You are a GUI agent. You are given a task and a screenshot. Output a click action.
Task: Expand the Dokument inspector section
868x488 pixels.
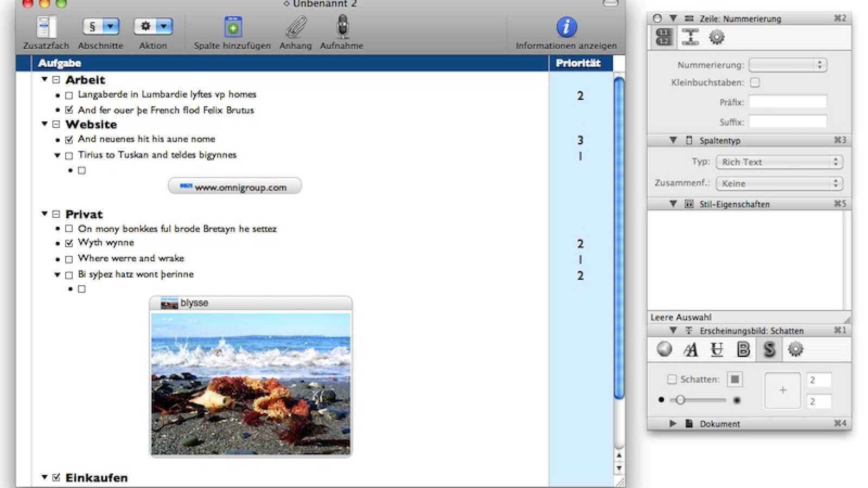coord(673,423)
